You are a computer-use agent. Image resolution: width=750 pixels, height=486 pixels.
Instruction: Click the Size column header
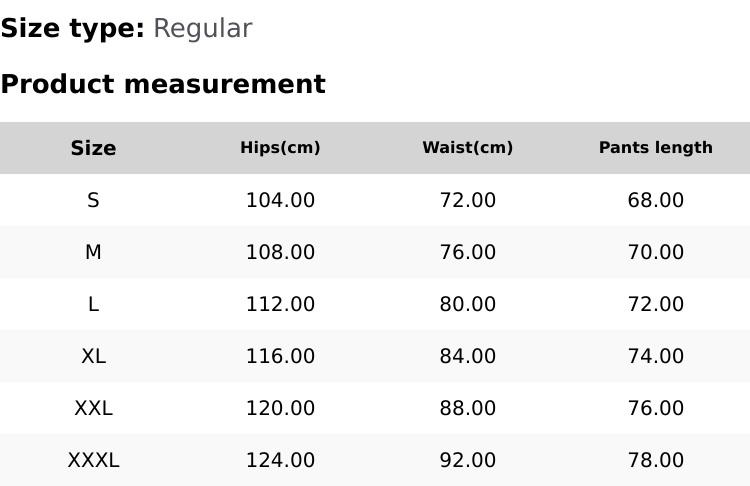click(93, 148)
